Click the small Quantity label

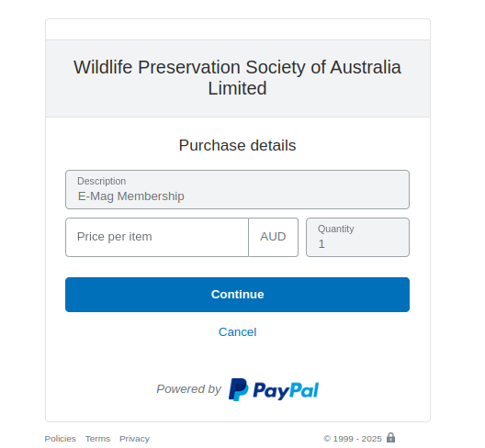[335, 229]
